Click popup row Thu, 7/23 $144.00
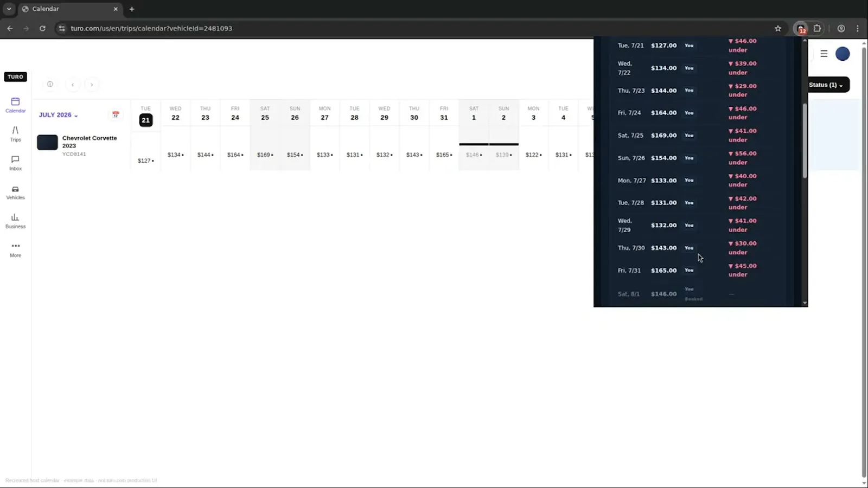Viewport: 868px width, 488px height. tap(698, 91)
